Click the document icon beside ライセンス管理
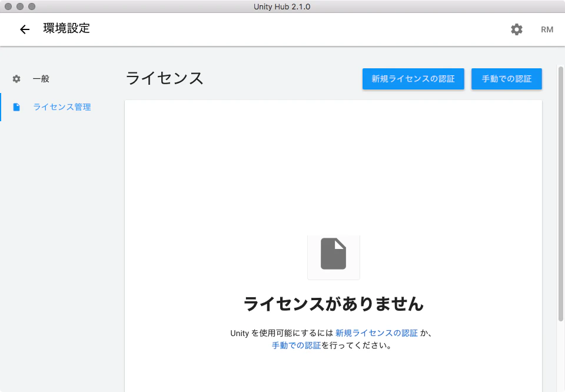The height and width of the screenshot is (392, 565). tap(16, 107)
